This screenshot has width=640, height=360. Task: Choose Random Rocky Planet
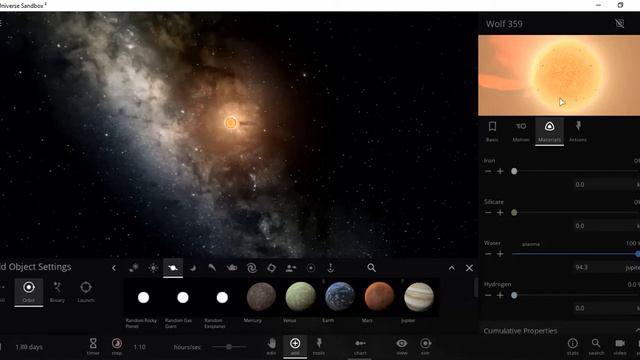(143, 304)
